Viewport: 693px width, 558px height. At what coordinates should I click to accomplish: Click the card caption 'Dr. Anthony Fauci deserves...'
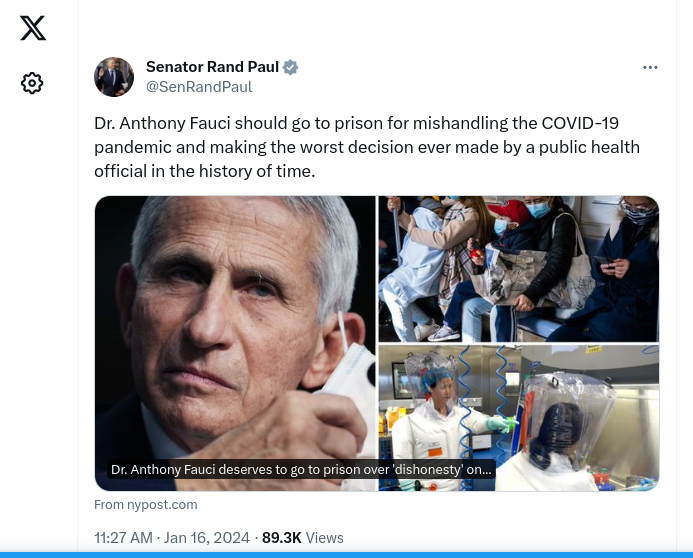(x=301, y=469)
